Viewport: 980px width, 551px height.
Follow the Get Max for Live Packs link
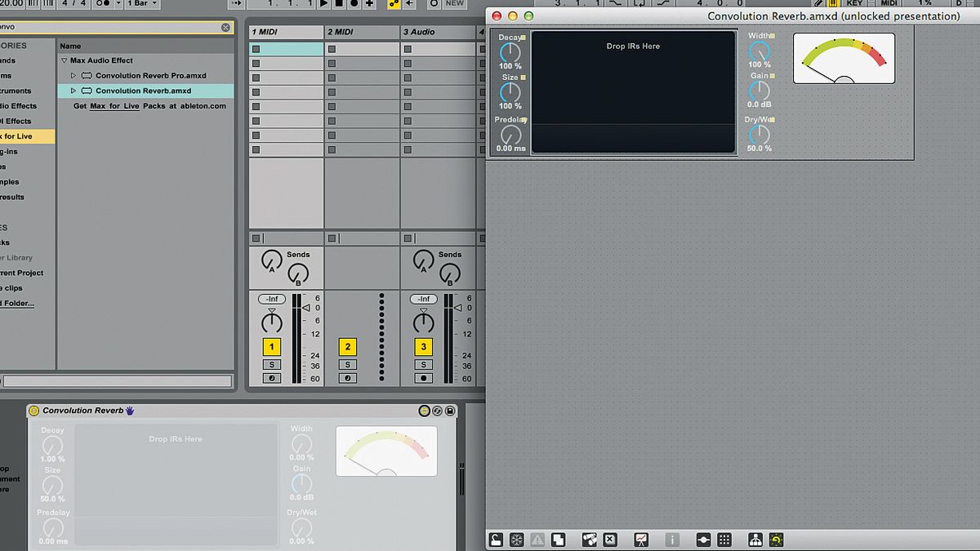(x=114, y=105)
